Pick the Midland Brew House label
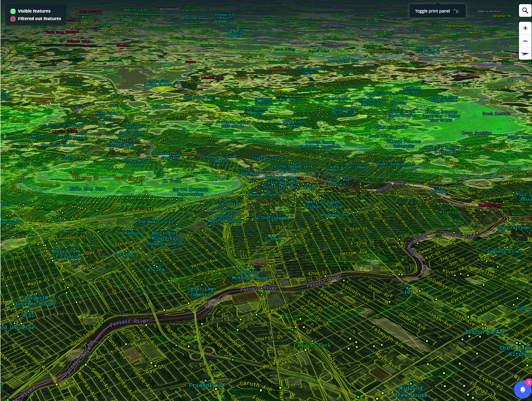This screenshot has height=401, width=532. point(410,392)
